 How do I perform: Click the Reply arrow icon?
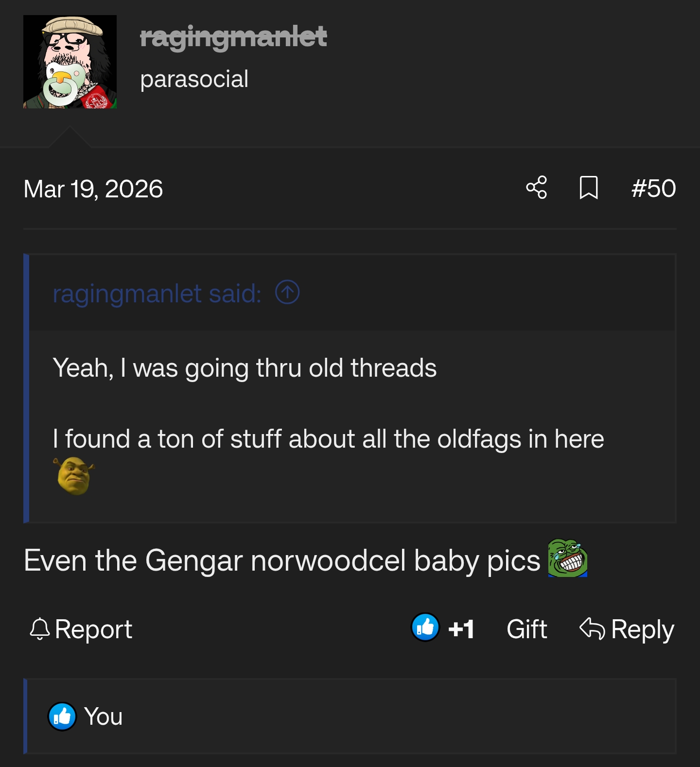[592, 628]
